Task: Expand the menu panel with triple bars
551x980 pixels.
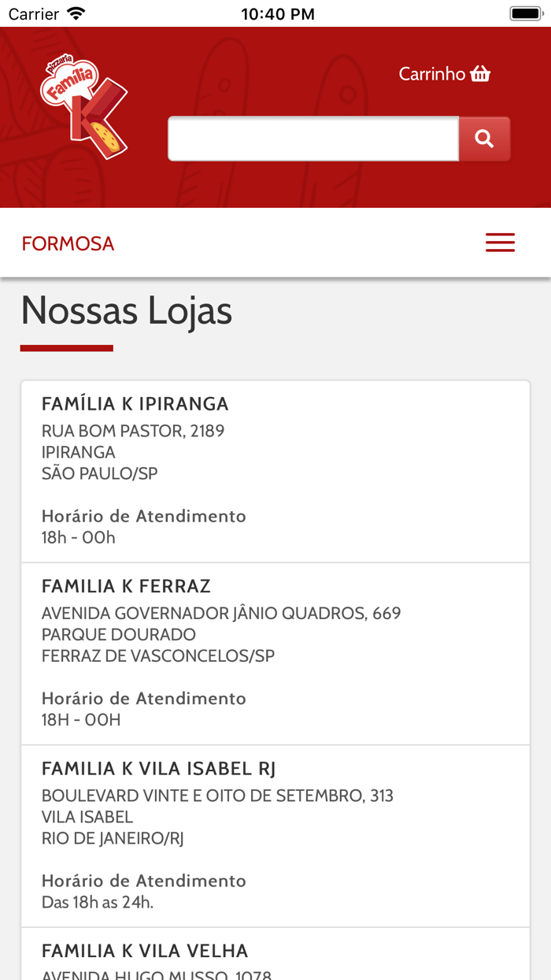Action: (500, 242)
